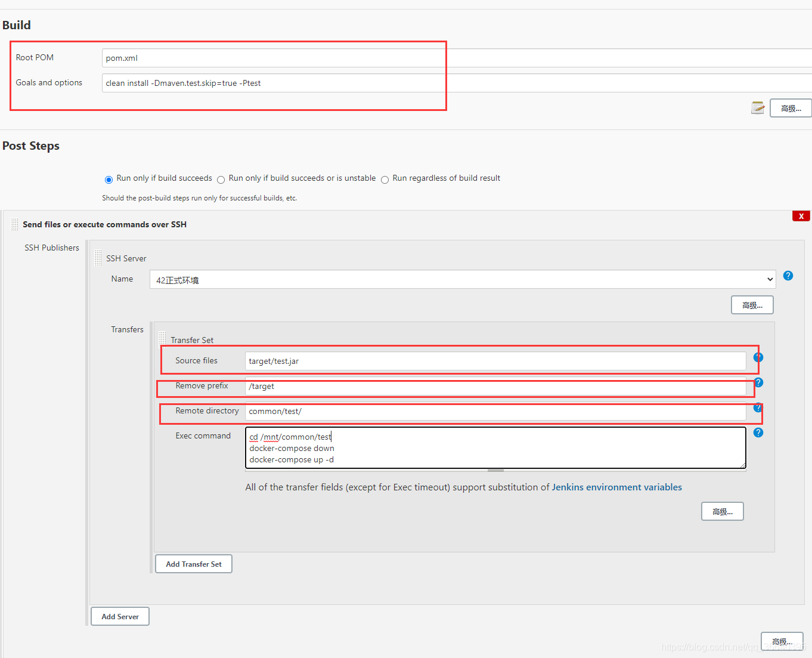The width and height of the screenshot is (812, 658).
Task: Click the 'docker-compose down' line
Action: coord(292,448)
